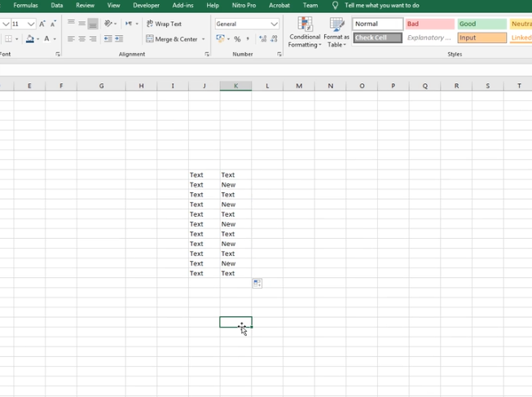Select column J header
This screenshot has width=532, height=397.
pyautogui.click(x=204, y=86)
